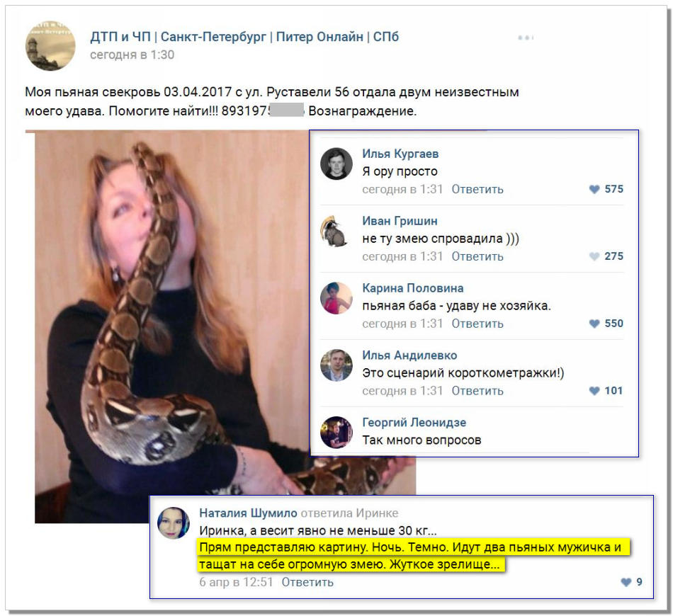Reply to Наталия Шумило's comment

click(x=307, y=582)
